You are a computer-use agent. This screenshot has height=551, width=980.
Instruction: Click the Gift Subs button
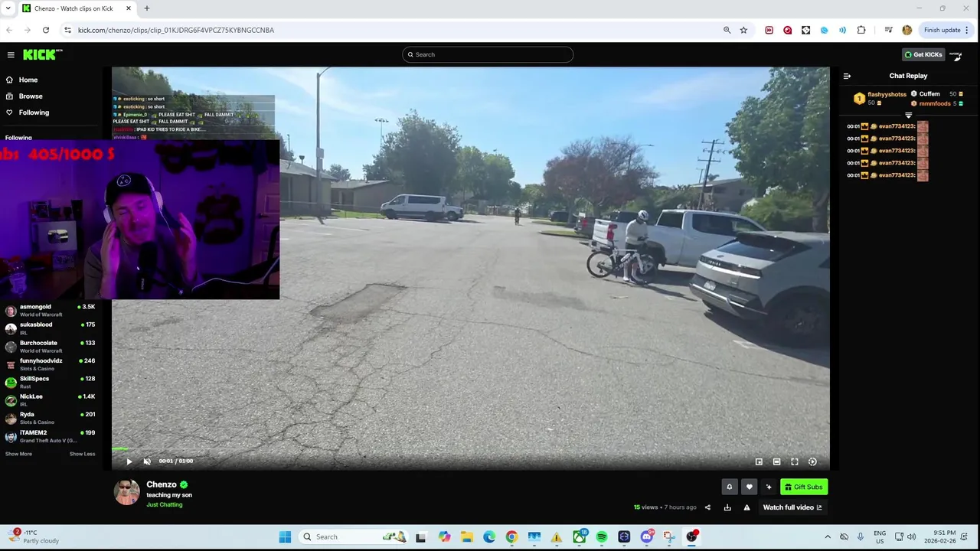point(804,487)
